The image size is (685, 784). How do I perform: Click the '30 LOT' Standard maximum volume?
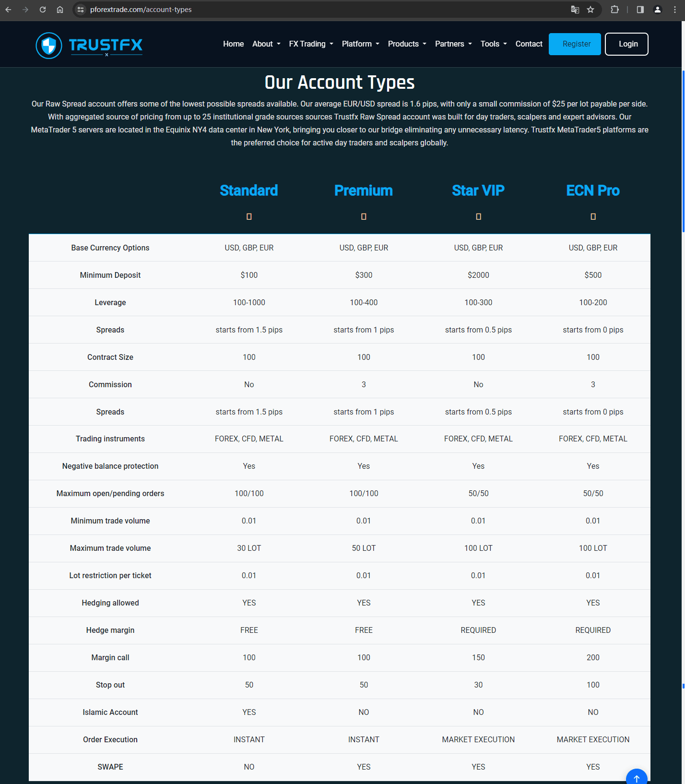tap(249, 548)
